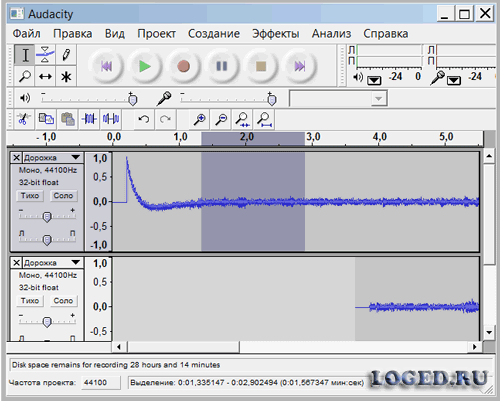Click the selection range status text
The image size is (500, 401).
tap(247, 383)
